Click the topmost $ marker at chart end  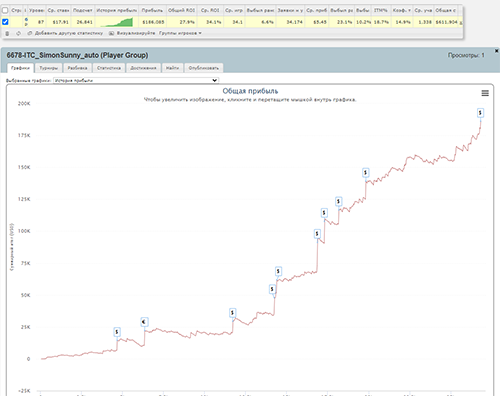coord(480,113)
